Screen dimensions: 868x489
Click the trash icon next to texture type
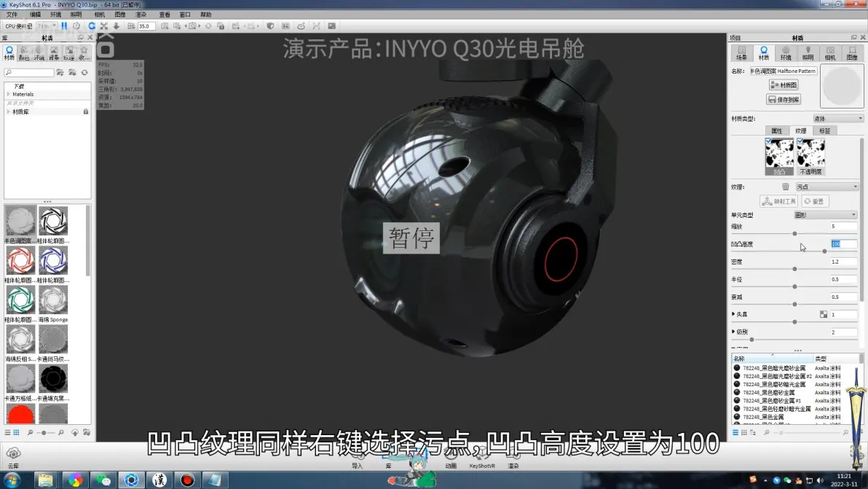coord(785,187)
